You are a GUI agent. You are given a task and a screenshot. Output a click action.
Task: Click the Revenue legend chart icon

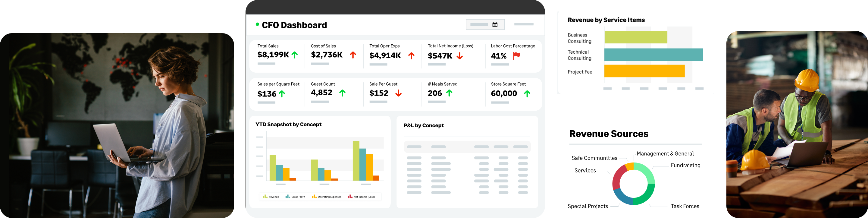point(265,196)
